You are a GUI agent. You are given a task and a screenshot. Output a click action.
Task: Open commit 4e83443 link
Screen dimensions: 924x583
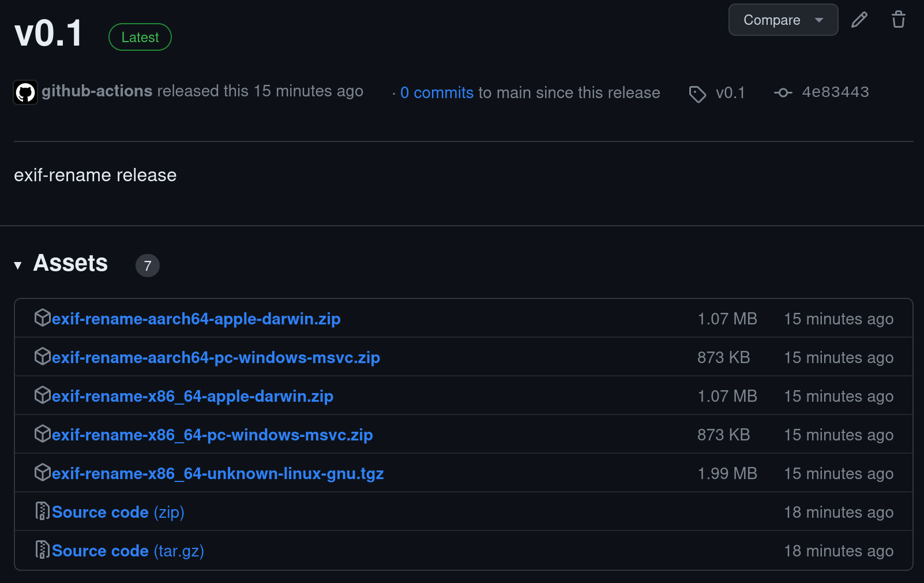coord(835,92)
